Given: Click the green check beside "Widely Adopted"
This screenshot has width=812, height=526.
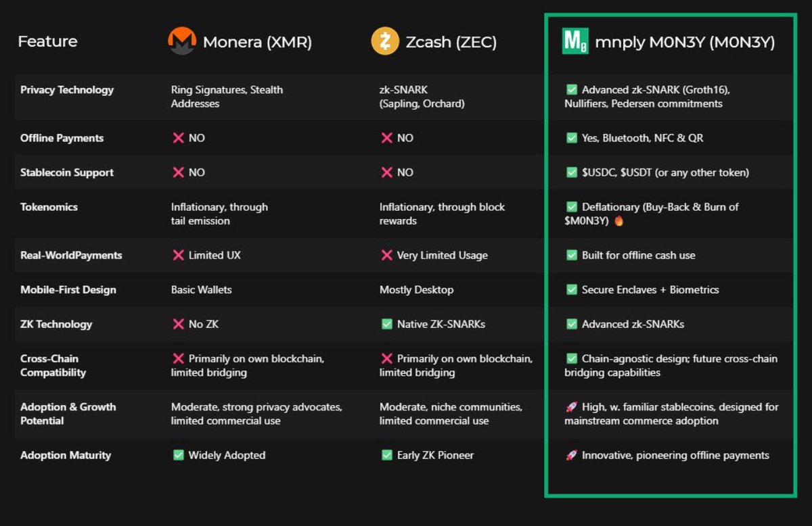Looking at the screenshot, I should pos(179,455).
